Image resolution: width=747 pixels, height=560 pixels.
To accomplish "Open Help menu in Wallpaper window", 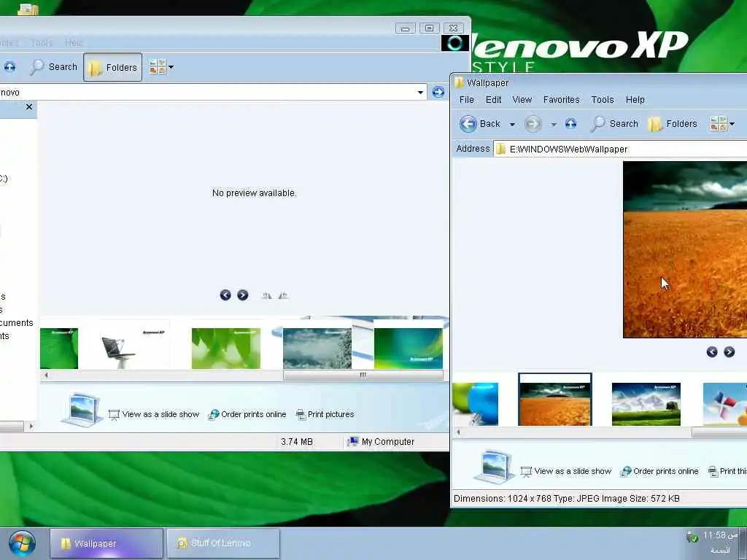I will coord(635,99).
